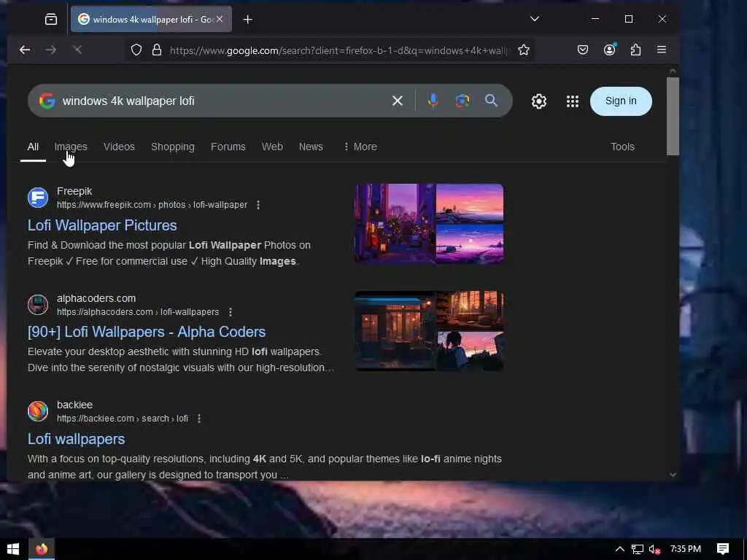The height and width of the screenshot is (560, 747).
Task: Click the alphacoders.com favicon
Action: pos(38,305)
